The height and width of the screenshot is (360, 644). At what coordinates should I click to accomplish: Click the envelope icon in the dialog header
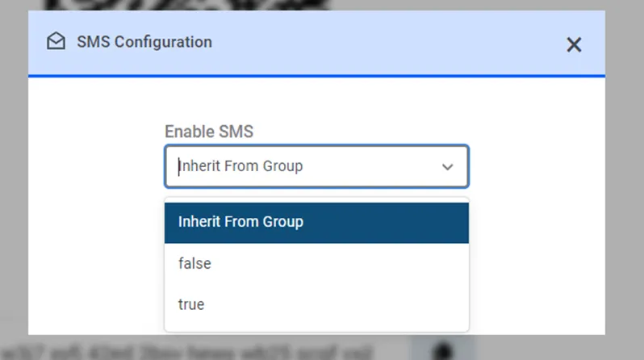(x=56, y=42)
